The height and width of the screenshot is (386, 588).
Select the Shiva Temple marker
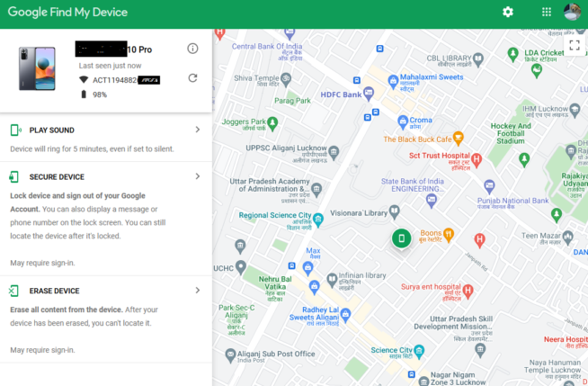click(x=286, y=79)
